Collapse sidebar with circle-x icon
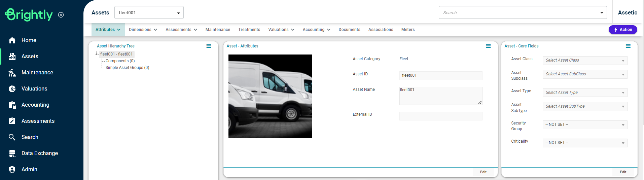The image size is (644, 180). pyautogui.click(x=61, y=15)
